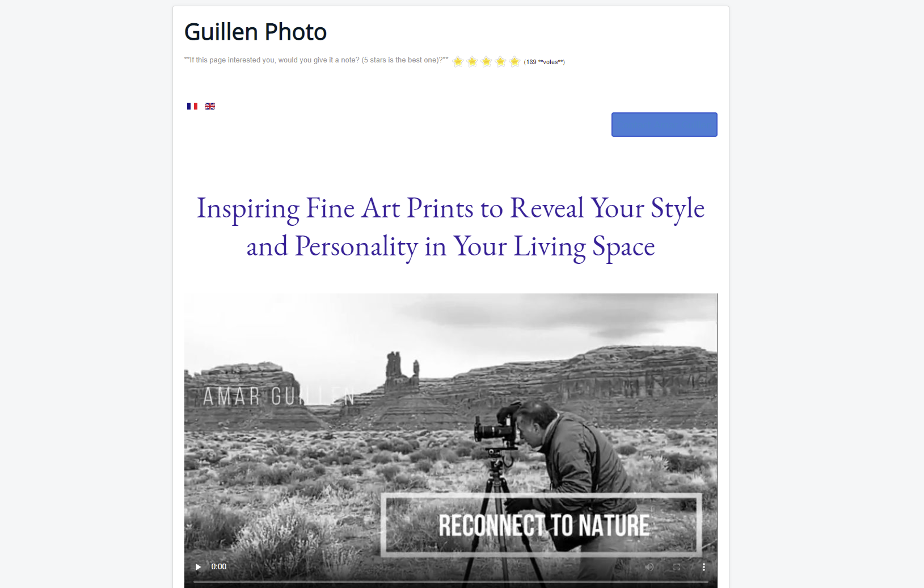
Task: Switch site language with British flag
Action: pyautogui.click(x=210, y=106)
